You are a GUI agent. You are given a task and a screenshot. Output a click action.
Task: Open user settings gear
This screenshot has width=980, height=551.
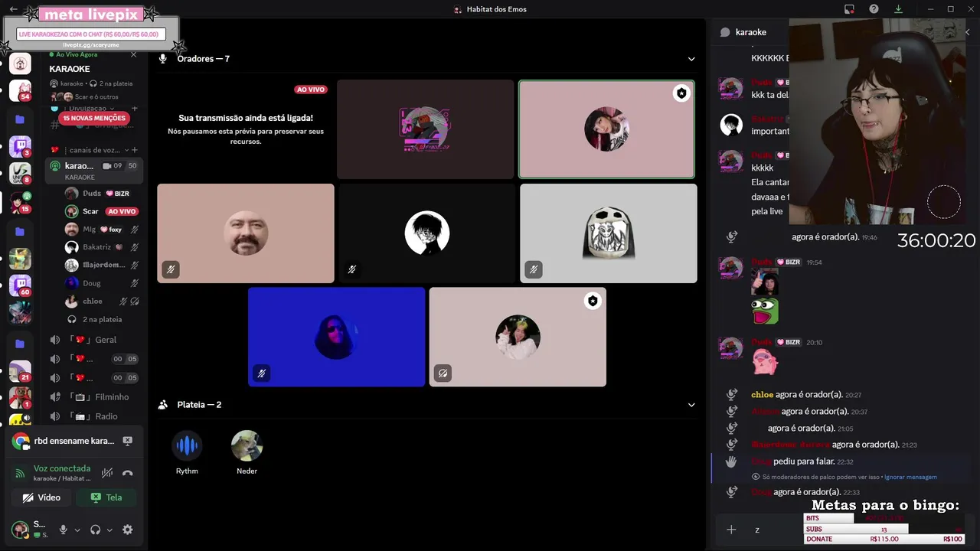[x=128, y=530]
